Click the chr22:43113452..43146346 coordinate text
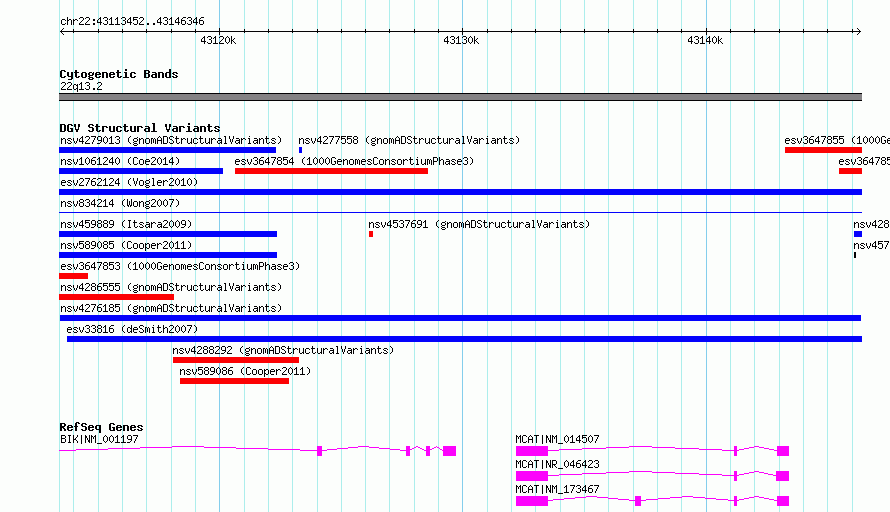Image resolution: width=890 pixels, height=512 pixels. pos(132,22)
